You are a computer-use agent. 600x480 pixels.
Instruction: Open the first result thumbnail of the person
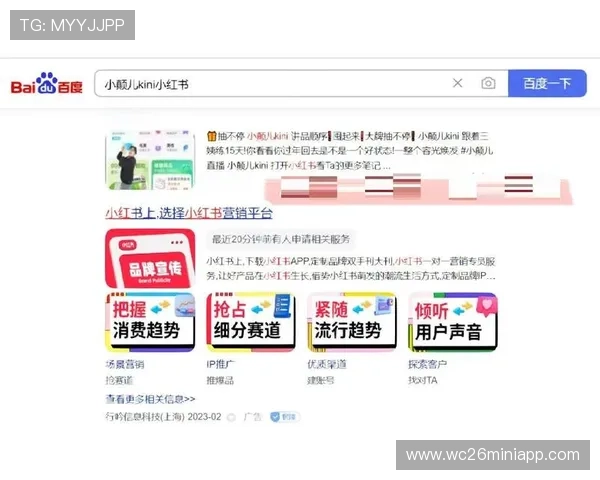(x=150, y=160)
